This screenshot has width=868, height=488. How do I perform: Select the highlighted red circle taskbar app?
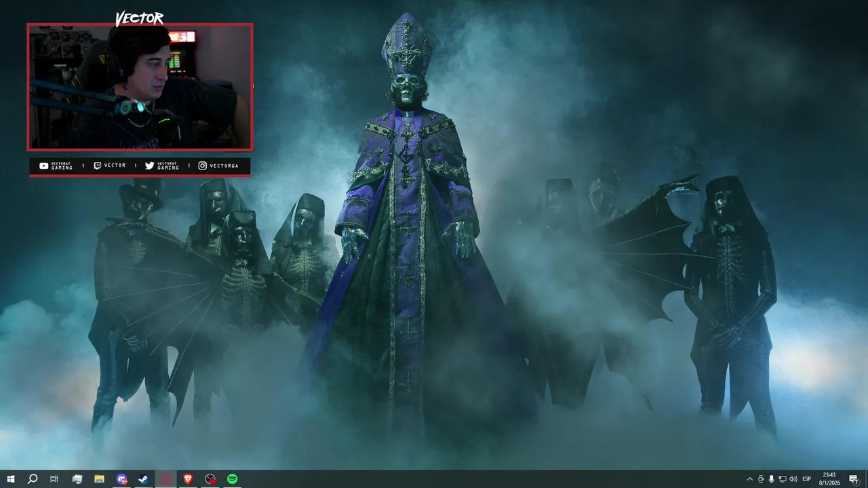(166, 479)
